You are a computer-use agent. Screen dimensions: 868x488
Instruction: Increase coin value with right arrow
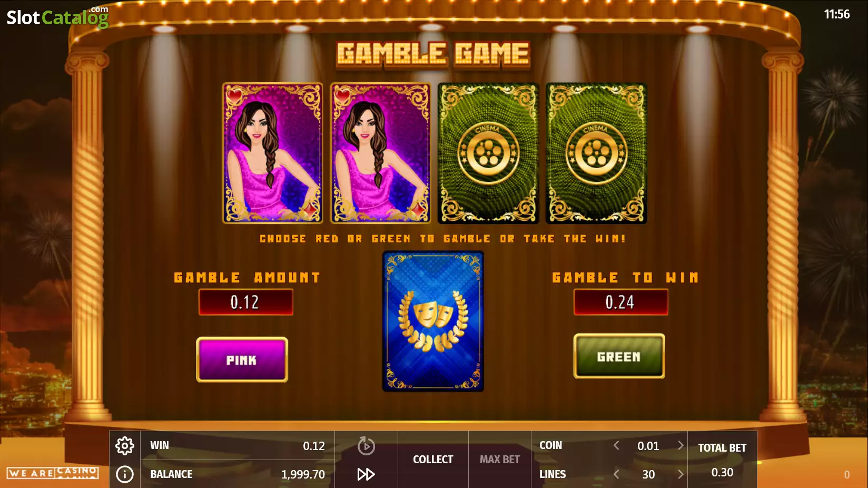point(680,446)
